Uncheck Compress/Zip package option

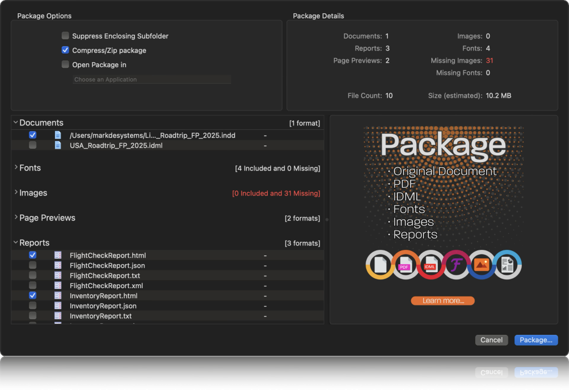coord(66,50)
